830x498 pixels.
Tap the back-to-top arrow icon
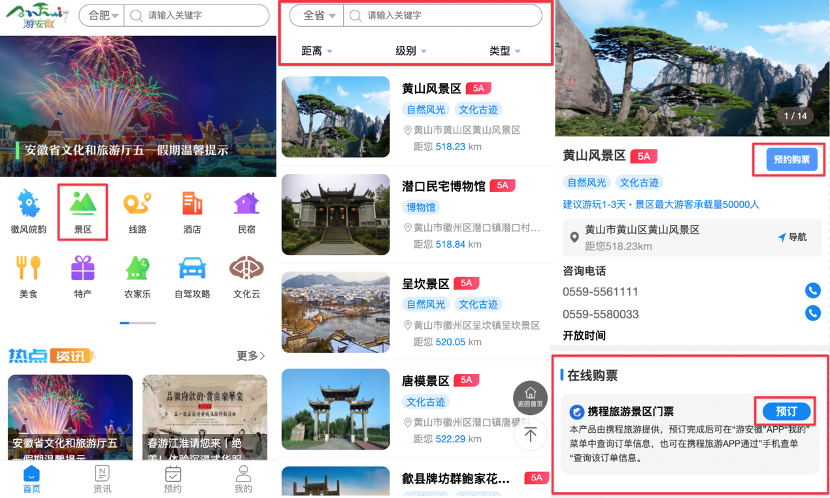[x=530, y=434]
